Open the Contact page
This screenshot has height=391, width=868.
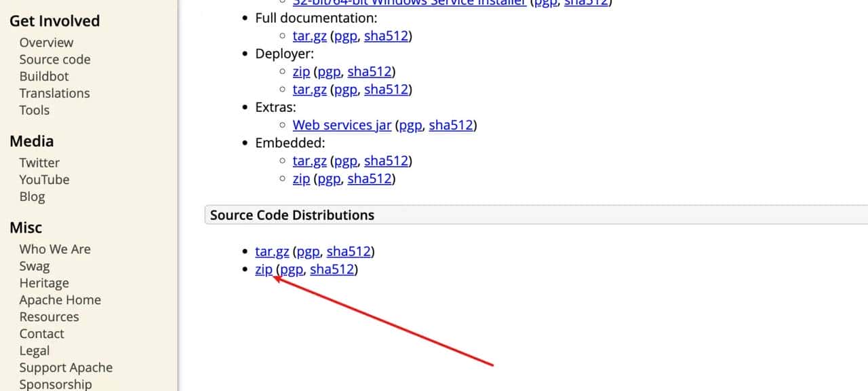pyautogui.click(x=42, y=334)
